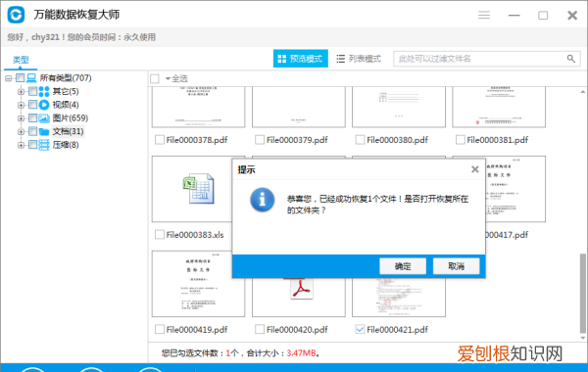Select 视频(4) tree label

(x=66, y=105)
